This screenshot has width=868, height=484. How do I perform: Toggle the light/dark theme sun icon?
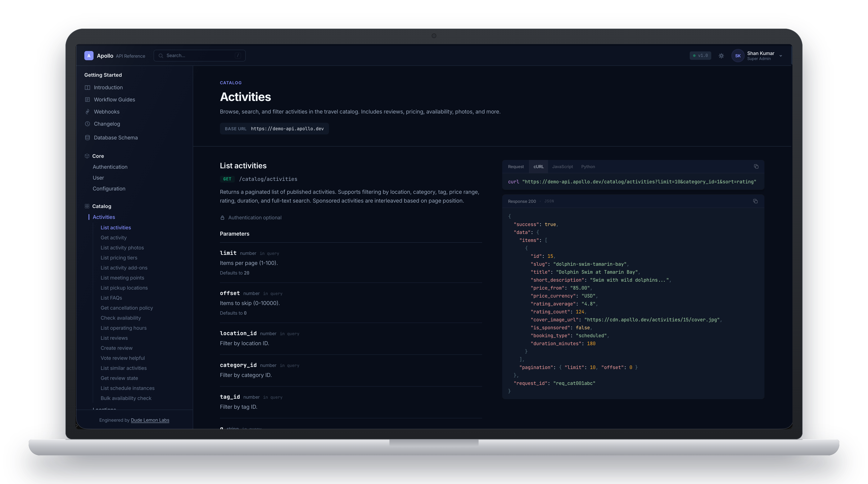coord(721,56)
